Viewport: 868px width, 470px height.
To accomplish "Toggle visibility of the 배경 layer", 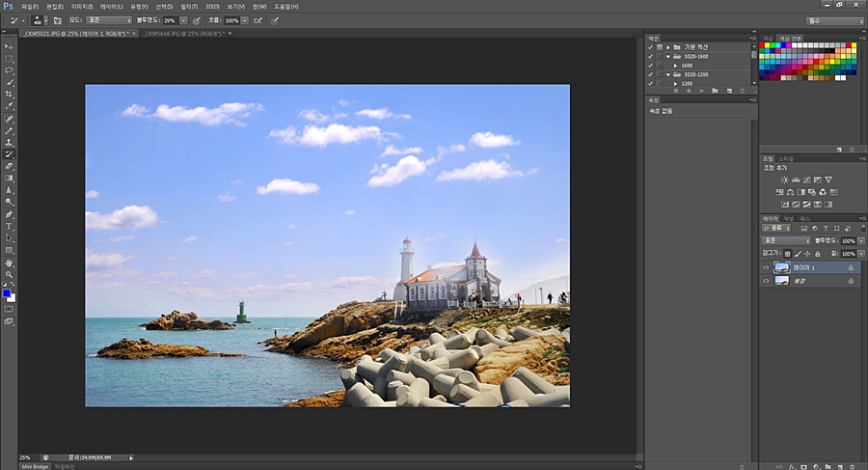I will [x=767, y=281].
